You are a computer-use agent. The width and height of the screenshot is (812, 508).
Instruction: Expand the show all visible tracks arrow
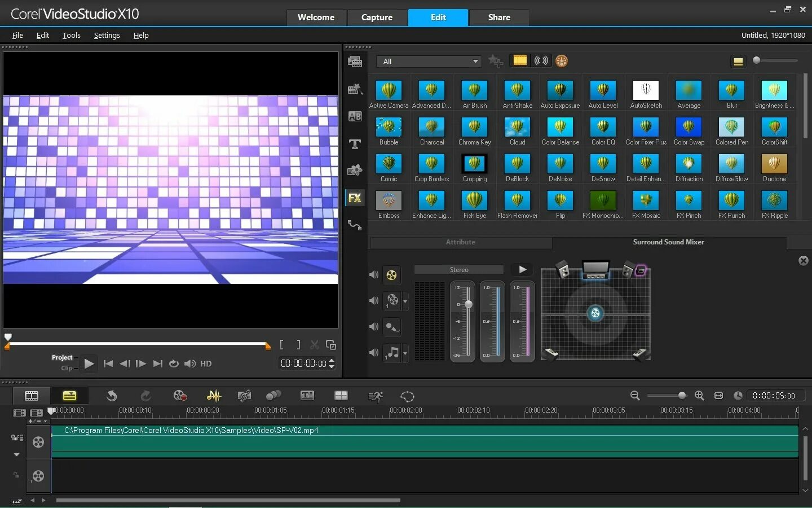(16, 454)
